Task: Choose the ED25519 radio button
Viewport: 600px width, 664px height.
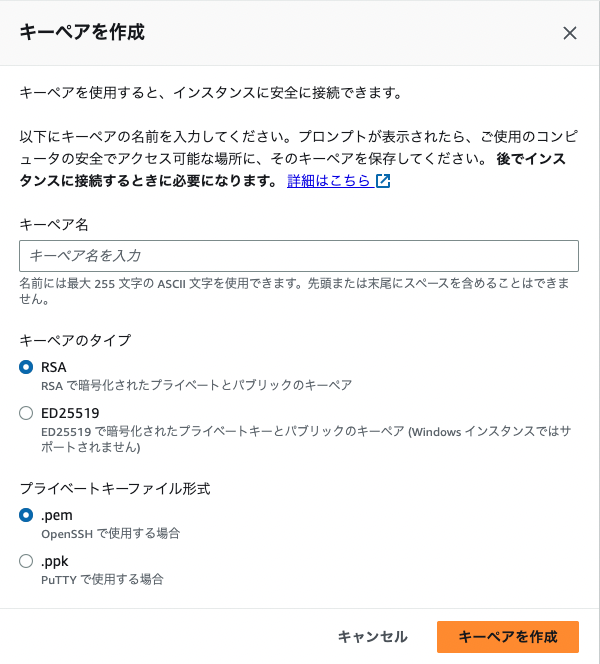Action: pyautogui.click(x=26, y=412)
